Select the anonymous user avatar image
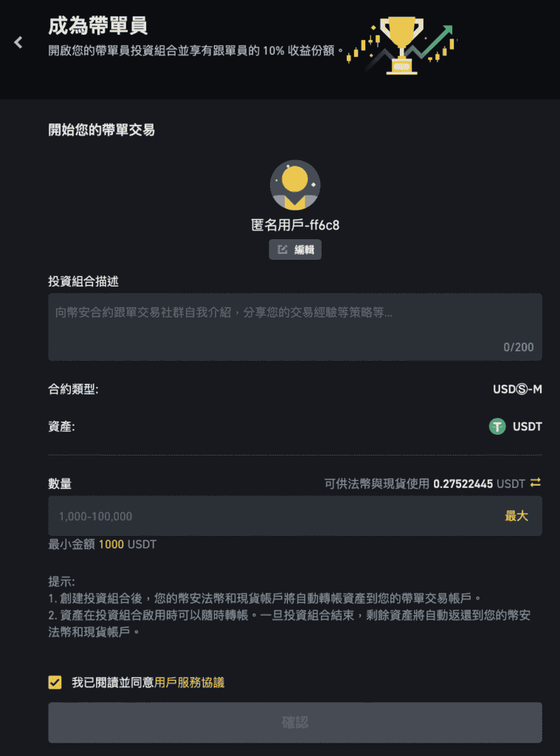 coord(295,185)
